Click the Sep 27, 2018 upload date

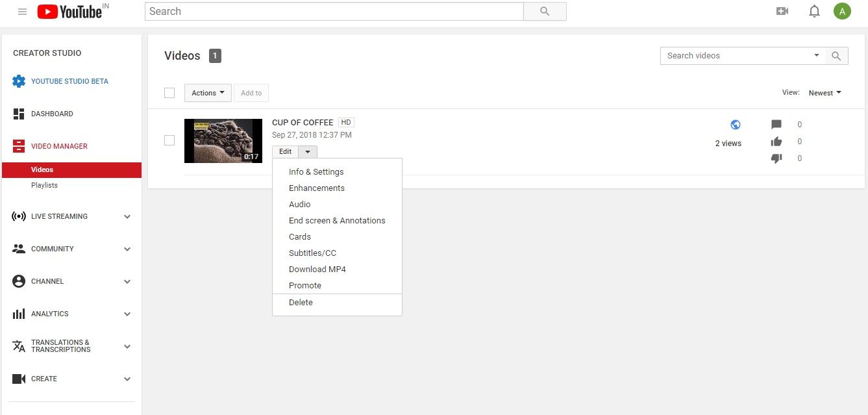(312, 135)
